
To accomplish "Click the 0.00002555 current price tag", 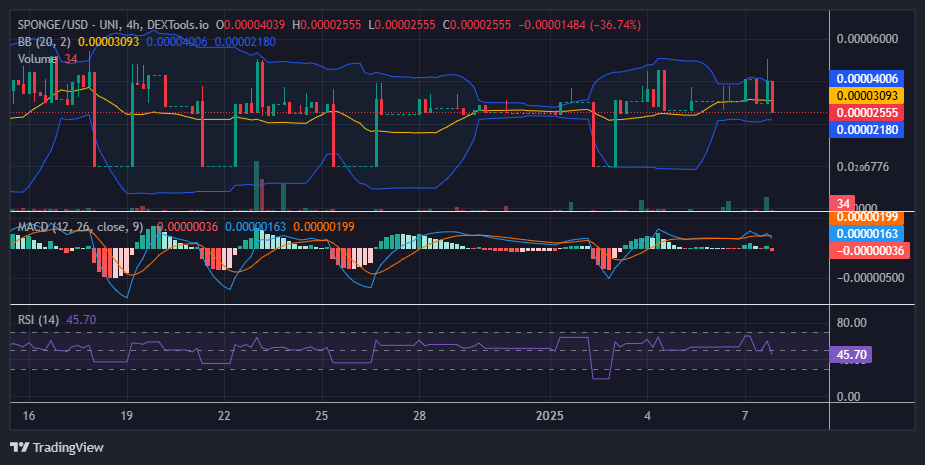I will [866, 113].
